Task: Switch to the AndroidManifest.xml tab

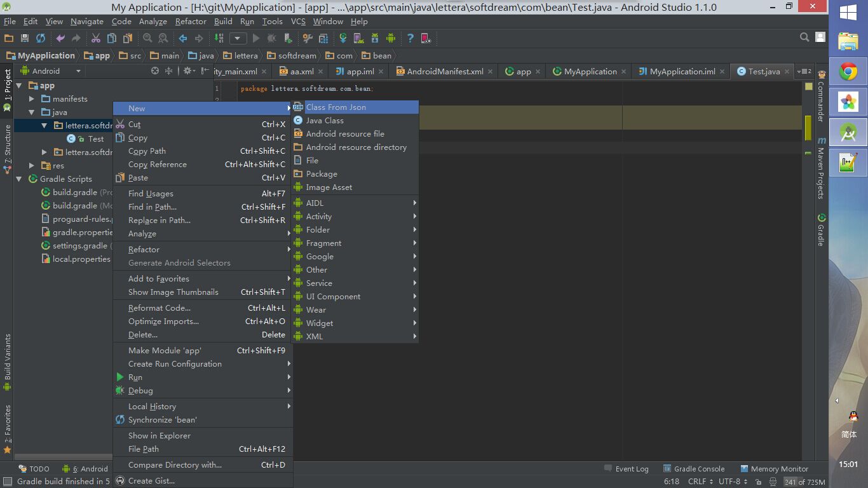Action: (x=444, y=71)
